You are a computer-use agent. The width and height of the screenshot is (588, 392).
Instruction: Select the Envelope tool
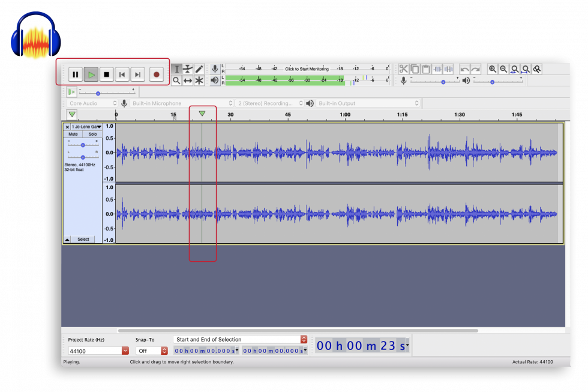(188, 68)
